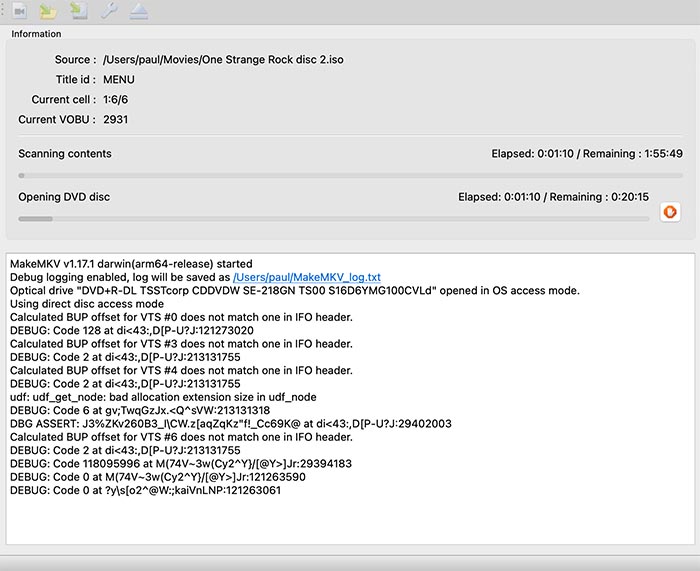Screen dimensions: 700x571
Task: Click the VTS #0 BUP offset log line
Action: click(x=181, y=317)
